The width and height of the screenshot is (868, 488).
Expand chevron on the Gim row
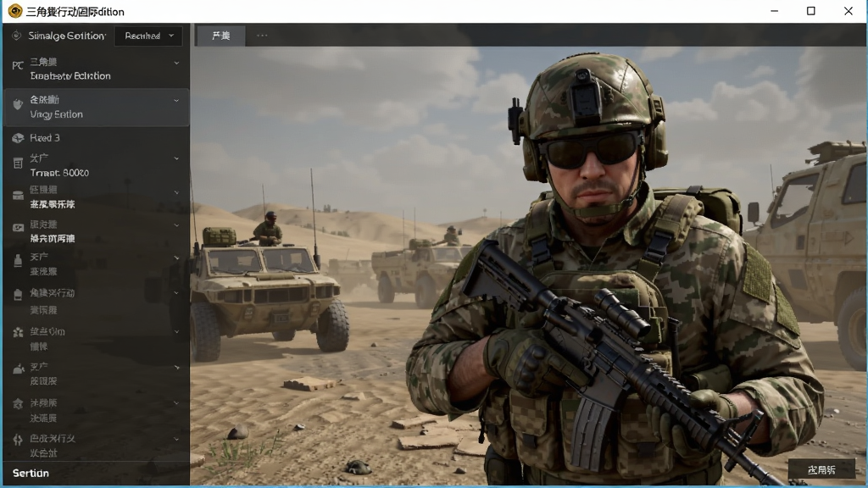pos(176,332)
